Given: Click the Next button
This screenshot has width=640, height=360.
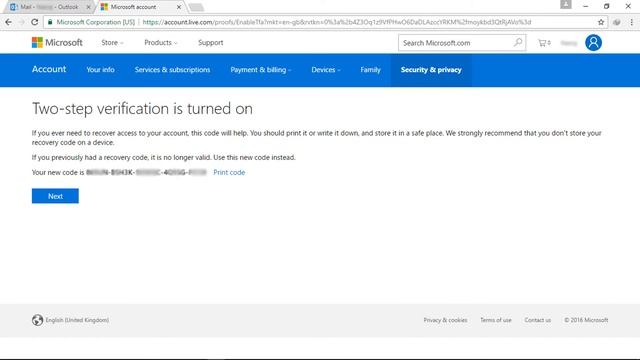Looking at the screenshot, I should click(x=55, y=196).
